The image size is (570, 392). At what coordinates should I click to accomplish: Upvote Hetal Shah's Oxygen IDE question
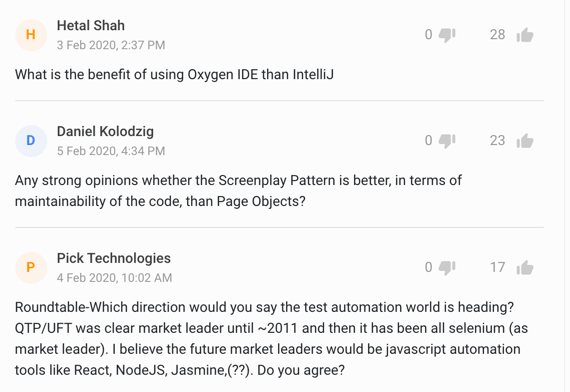click(525, 35)
